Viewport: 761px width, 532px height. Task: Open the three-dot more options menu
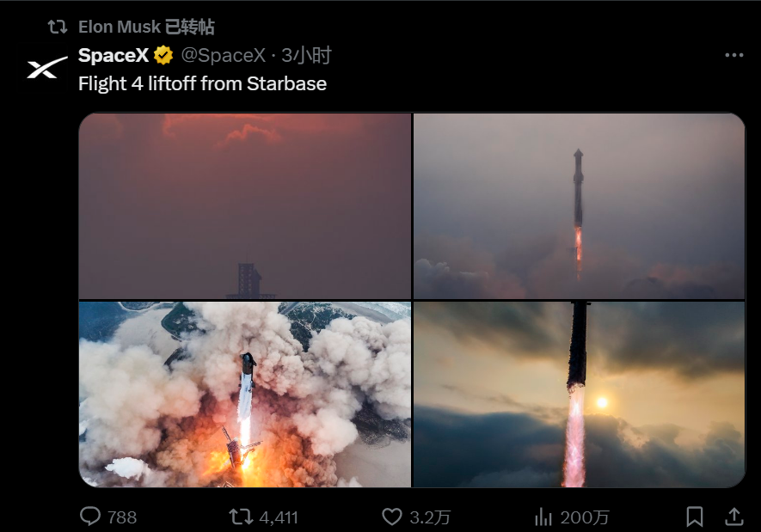tap(733, 55)
